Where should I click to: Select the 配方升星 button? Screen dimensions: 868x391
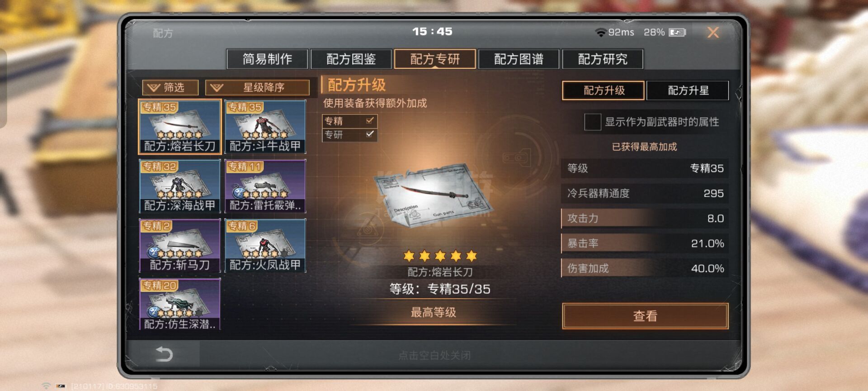pyautogui.click(x=688, y=91)
